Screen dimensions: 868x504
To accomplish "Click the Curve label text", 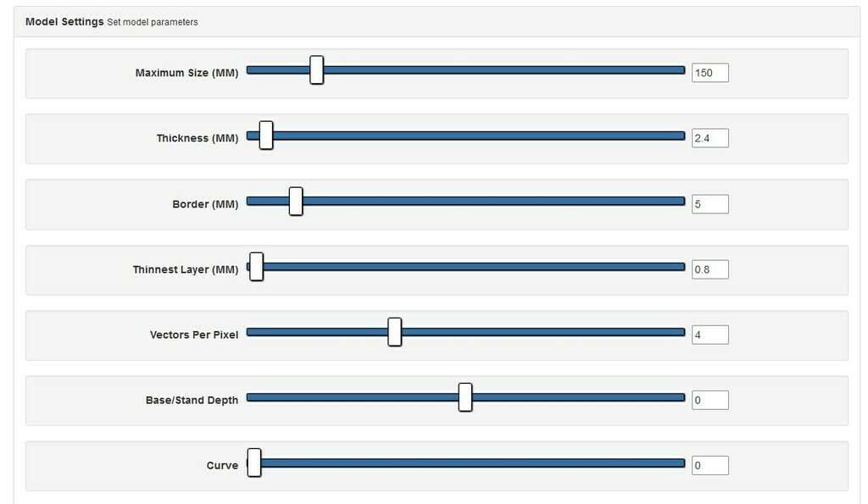I will [222, 465].
